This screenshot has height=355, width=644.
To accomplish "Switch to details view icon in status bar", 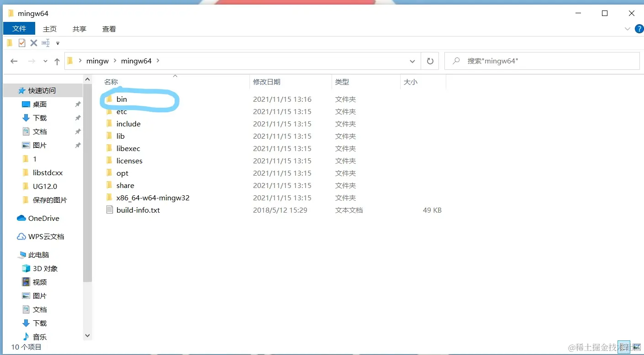I will pyautogui.click(x=623, y=347).
